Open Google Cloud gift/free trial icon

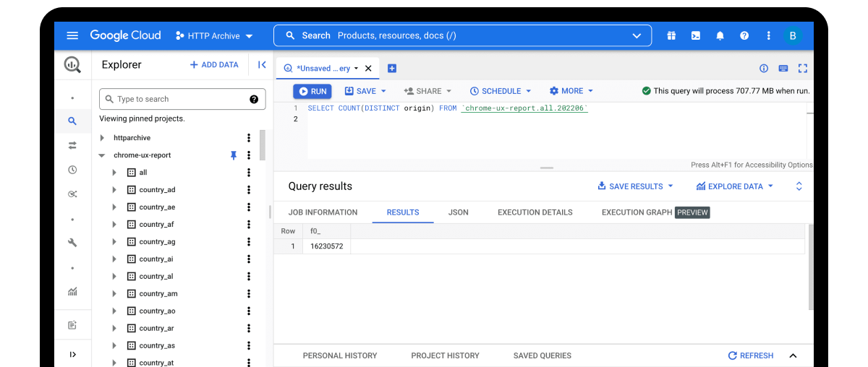671,35
